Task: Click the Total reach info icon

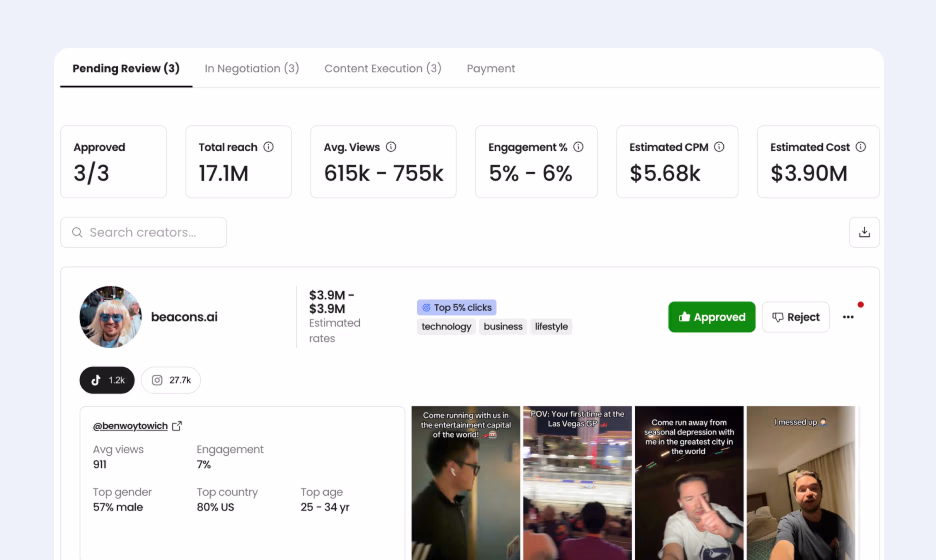Action: [x=268, y=147]
